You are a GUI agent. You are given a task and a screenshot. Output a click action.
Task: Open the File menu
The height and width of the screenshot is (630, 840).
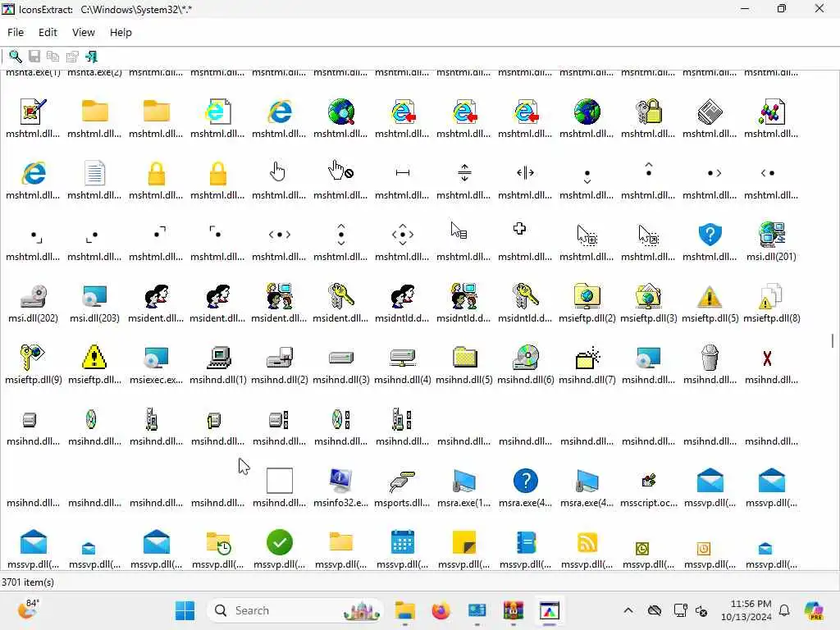click(16, 33)
